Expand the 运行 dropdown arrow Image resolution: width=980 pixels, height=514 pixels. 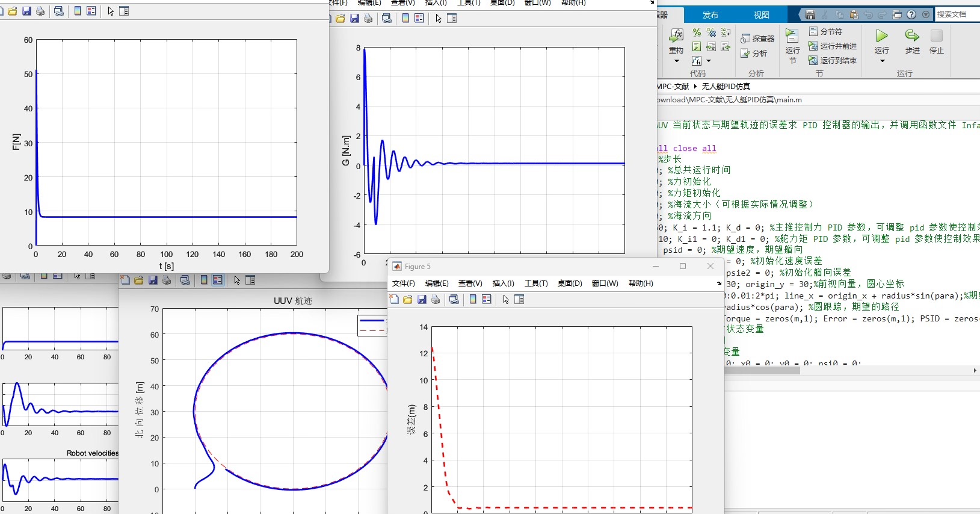[882, 61]
